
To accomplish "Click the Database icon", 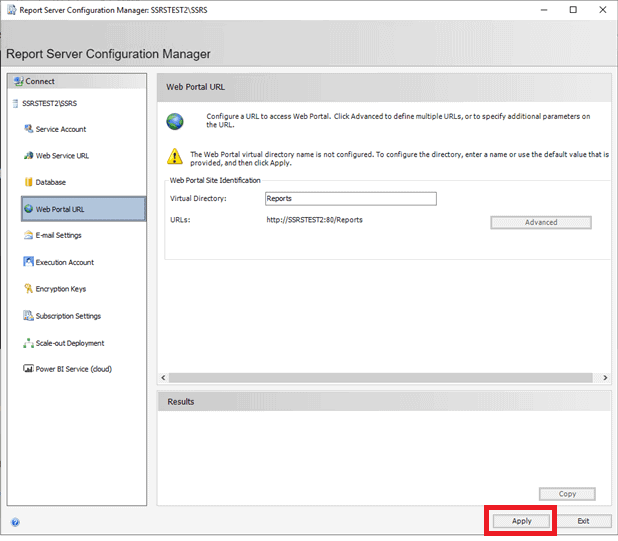I will (28, 182).
